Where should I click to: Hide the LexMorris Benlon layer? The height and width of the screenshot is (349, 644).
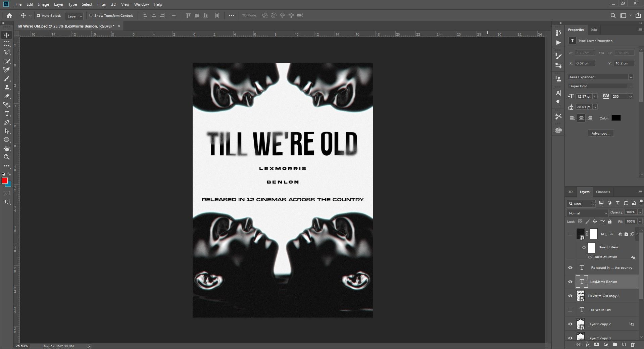pyautogui.click(x=570, y=282)
